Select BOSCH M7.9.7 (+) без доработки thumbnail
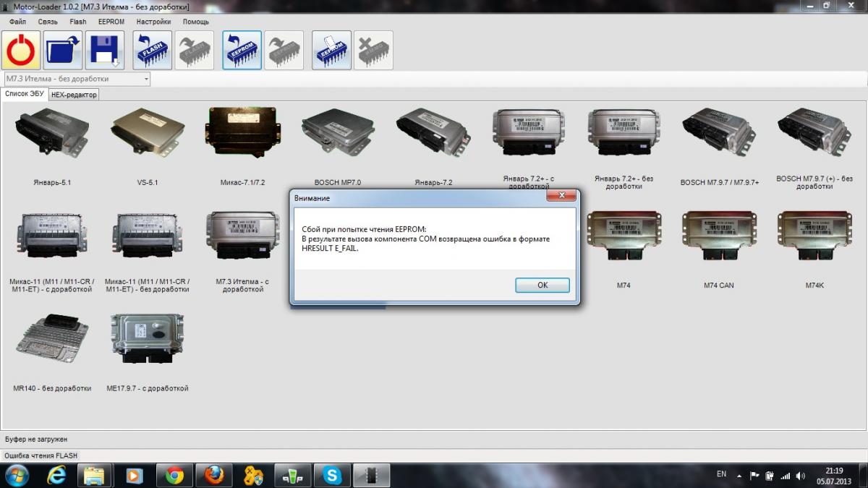868x488 pixels. (x=814, y=132)
